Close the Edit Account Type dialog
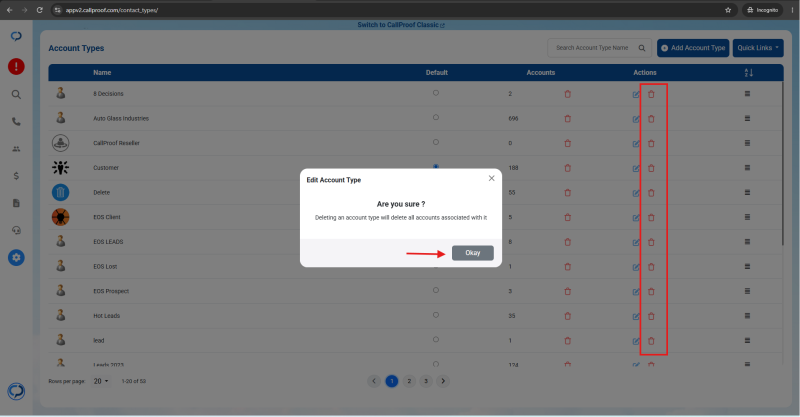 coord(491,178)
